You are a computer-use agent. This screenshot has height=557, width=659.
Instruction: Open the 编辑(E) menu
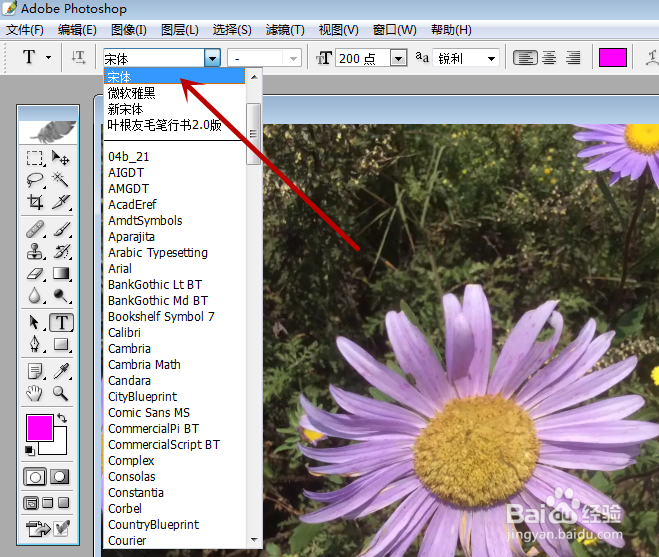pos(77,30)
